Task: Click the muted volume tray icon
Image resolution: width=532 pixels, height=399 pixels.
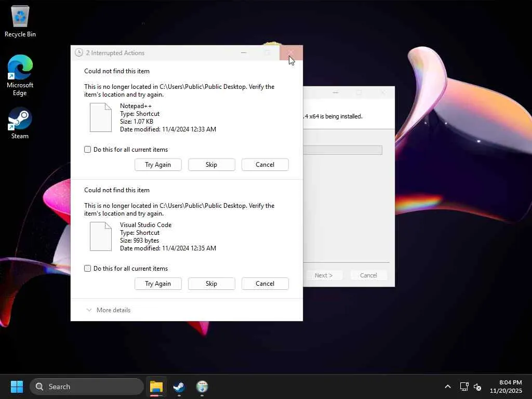Action: [477, 387]
